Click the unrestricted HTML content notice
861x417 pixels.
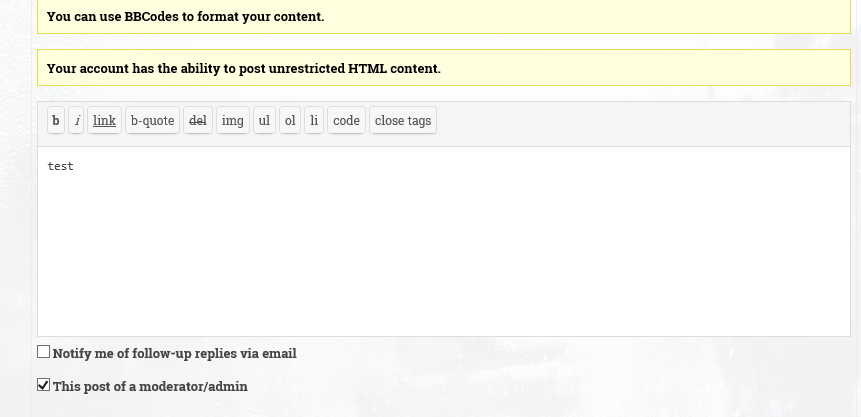(x=444, y=68)
